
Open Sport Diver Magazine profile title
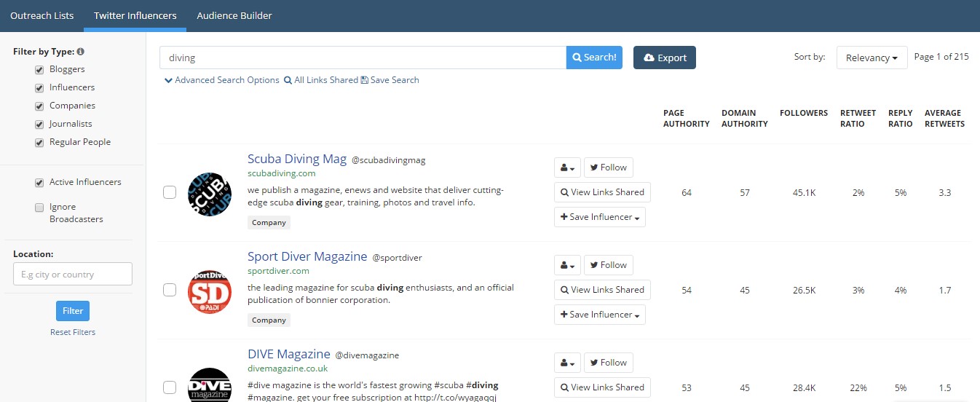tap(307, 256)
